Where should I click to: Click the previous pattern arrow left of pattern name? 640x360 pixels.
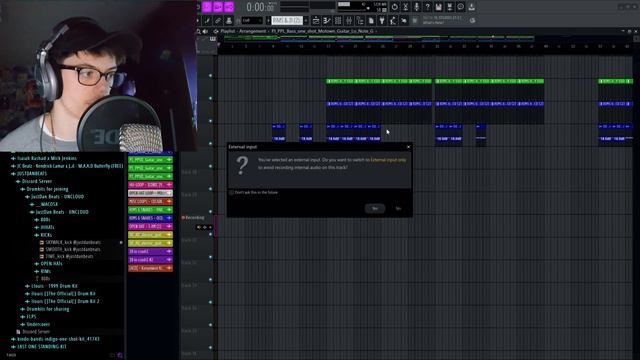[268, 20]
